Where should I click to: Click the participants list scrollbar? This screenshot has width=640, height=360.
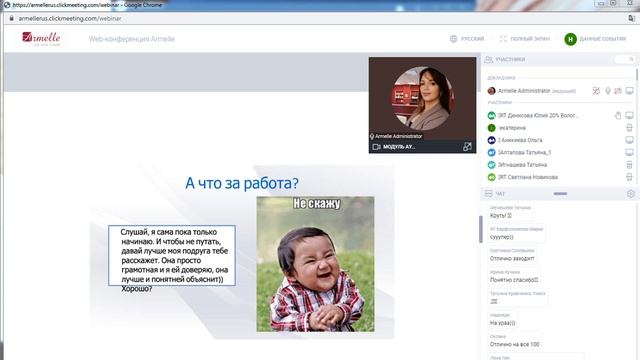pyautogui.click(x=637, y=74)
